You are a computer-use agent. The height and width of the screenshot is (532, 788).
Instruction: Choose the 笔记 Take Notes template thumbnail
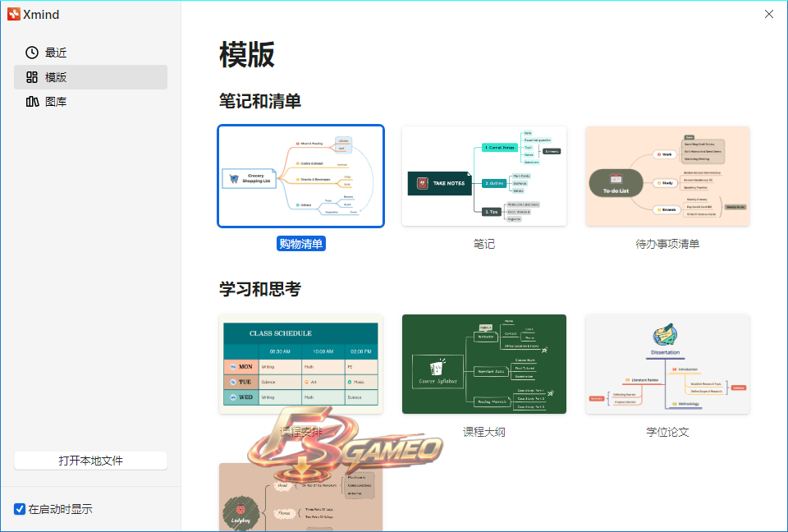pyautogui.click(x=484, y=176)
